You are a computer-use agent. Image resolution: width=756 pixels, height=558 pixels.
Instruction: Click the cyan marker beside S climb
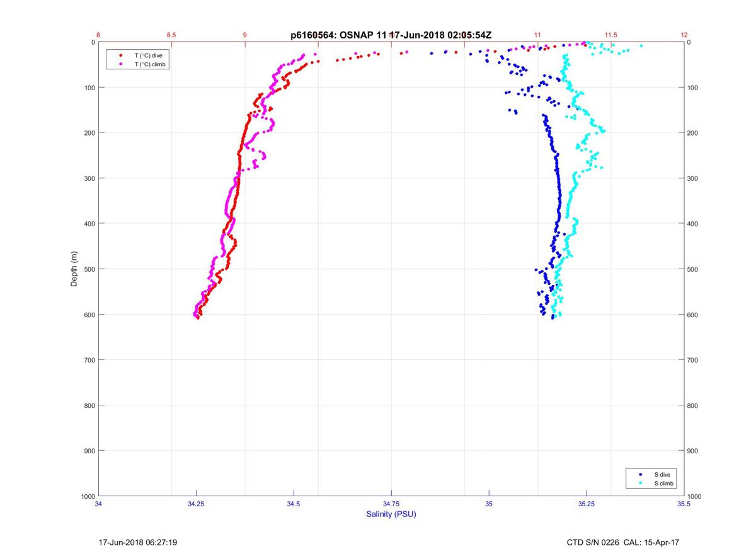point(641,483)
